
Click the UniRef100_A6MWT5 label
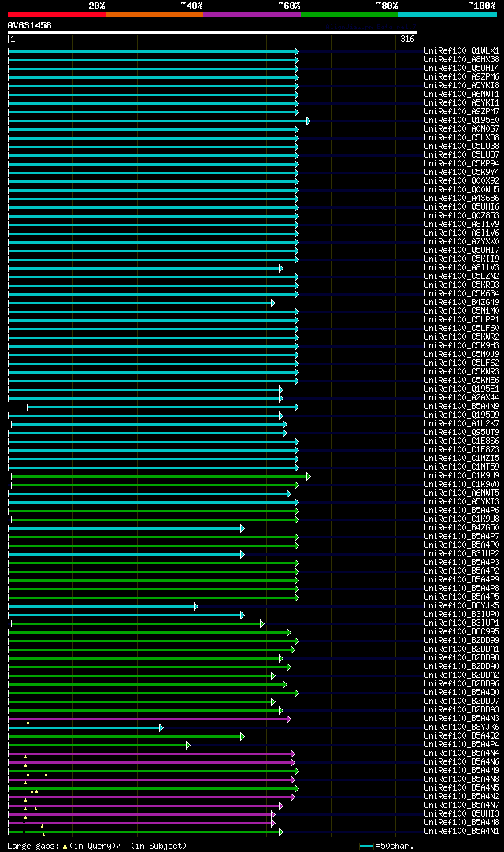[x=461, y=493]
